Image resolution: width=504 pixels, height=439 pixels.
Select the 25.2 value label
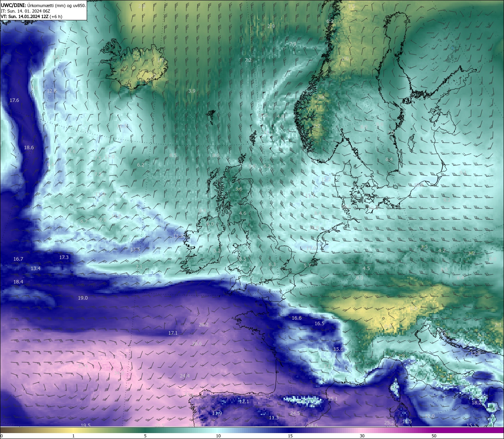tap(389, 423)
